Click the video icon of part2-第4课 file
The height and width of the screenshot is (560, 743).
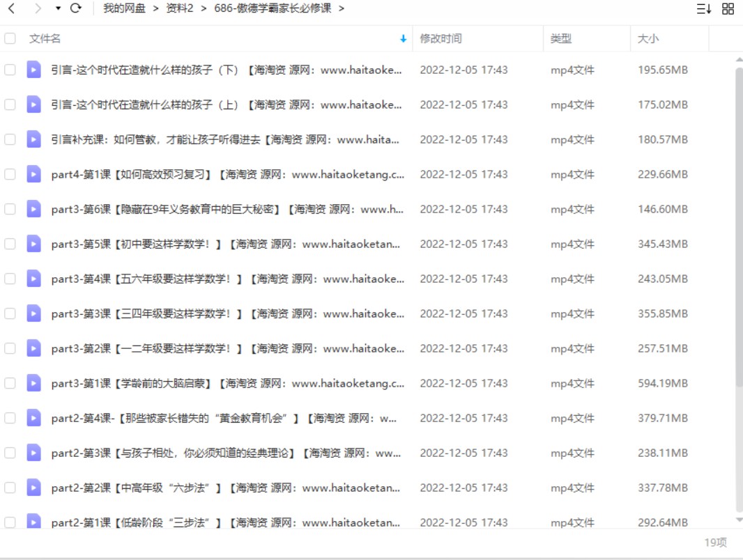pos(33,418)
